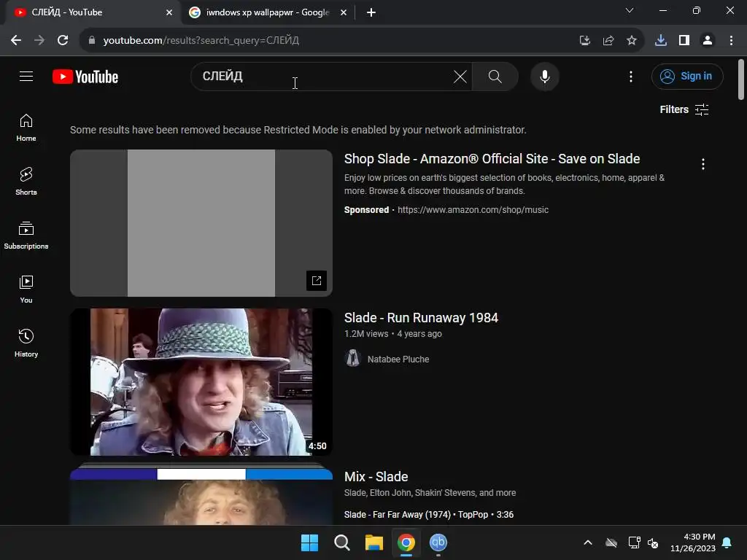Show hidden system tray icons

click(588, 542)
